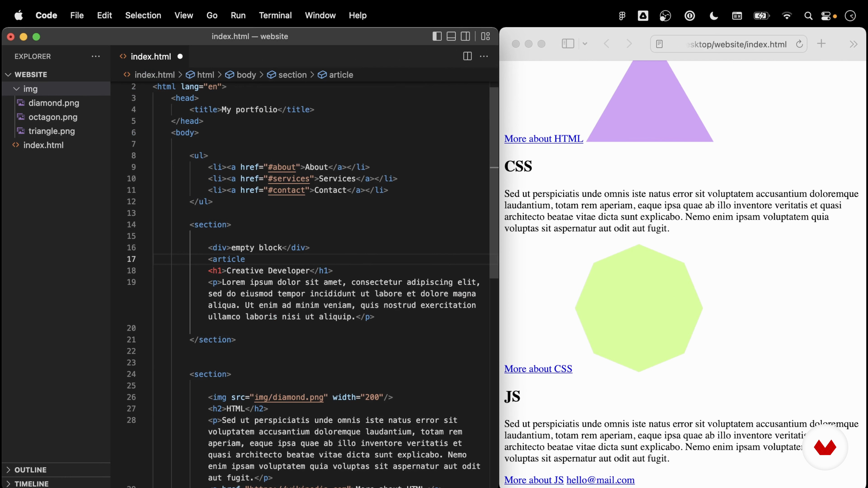Open the View menu

tap(184, 16)
